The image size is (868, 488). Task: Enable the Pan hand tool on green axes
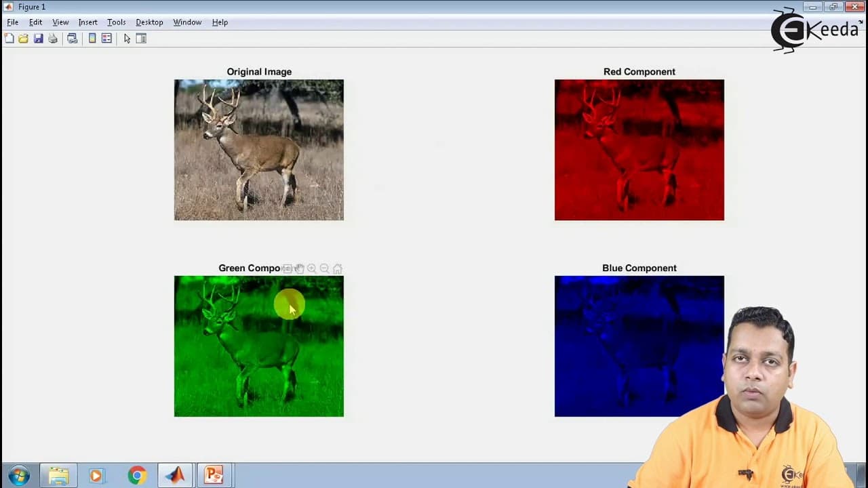299,268
